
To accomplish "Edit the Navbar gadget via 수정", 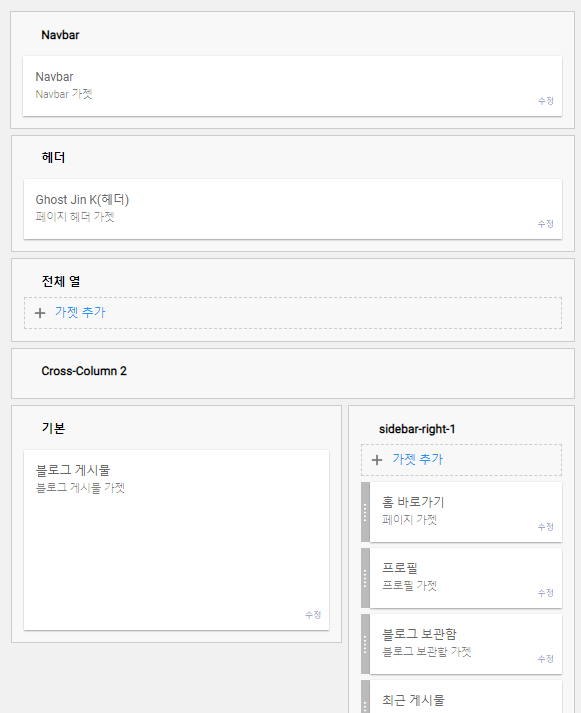I will (x=546, y=101).
